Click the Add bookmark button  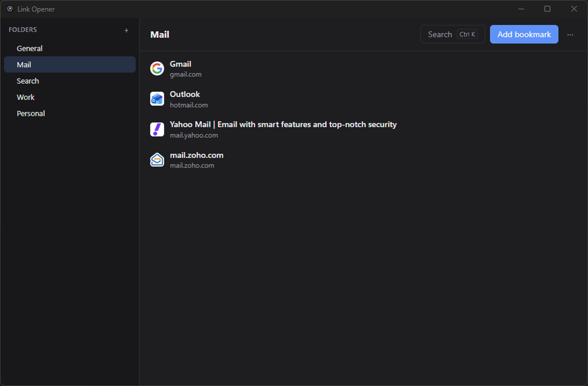pos(524,34)
